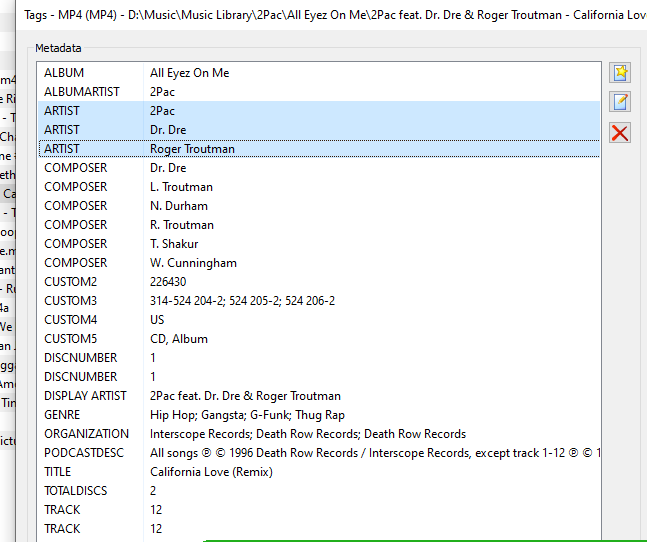Screen dimensions: 647x542
Task: Select the CUSTOM4 row US
Action: tap(319, 320)
